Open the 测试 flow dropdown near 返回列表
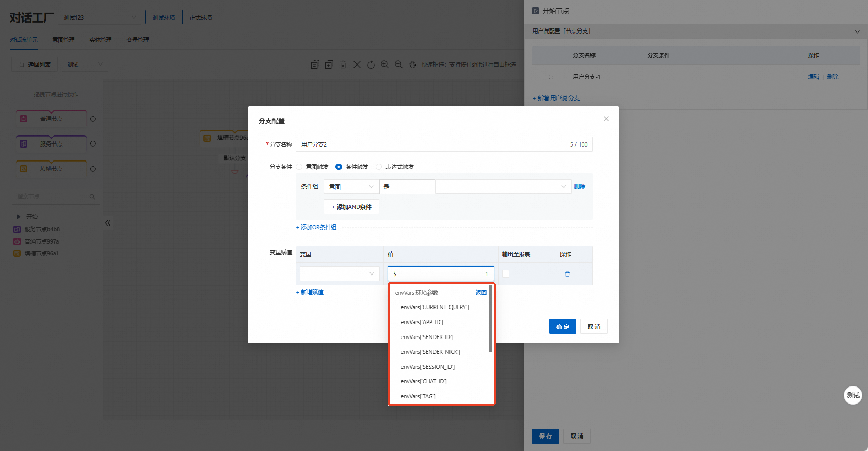The height and width of the screenshot is (451, 868). tap(85, 65)
